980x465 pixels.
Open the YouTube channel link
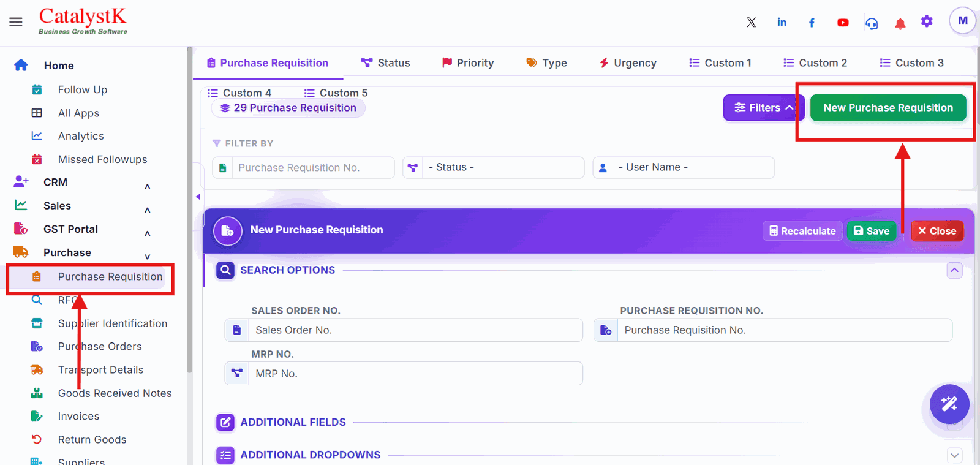tap(843, 23)
